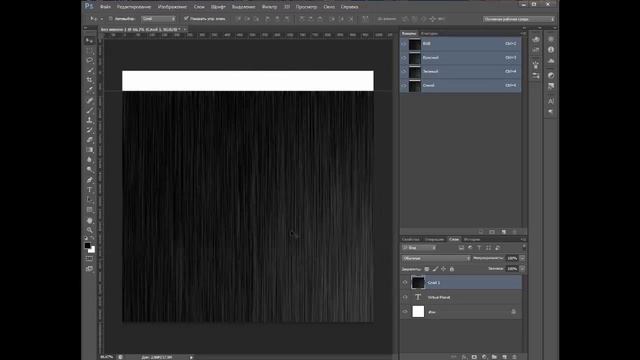
Task: Open the Файл menu
Action: [105, 7]
